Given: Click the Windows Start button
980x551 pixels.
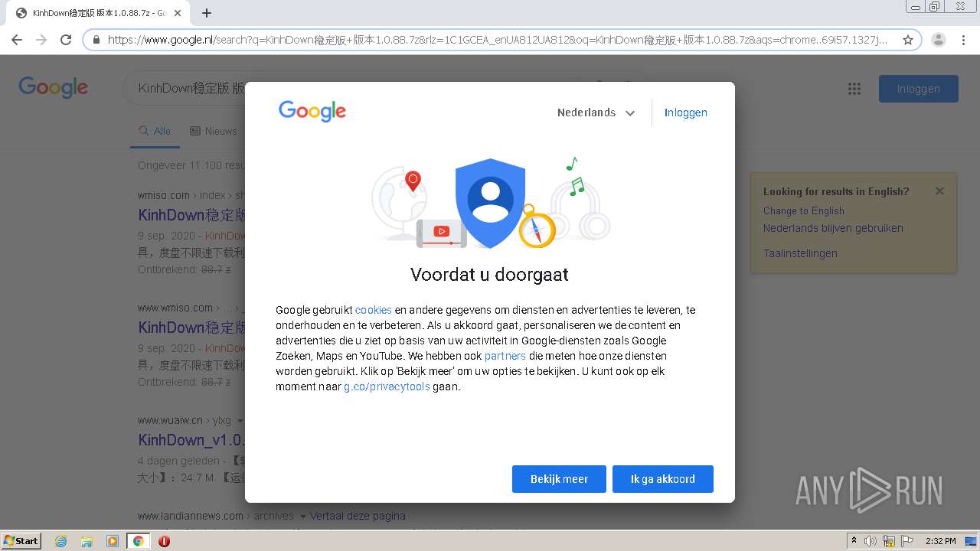Looking at the screenshot, I should pos(21,541).
